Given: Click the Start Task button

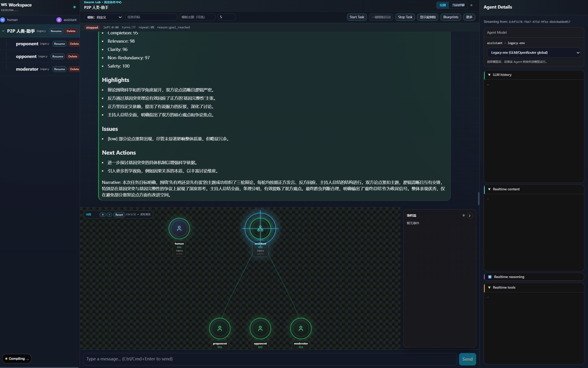Looking at the screenshot, I should [356, 17].
